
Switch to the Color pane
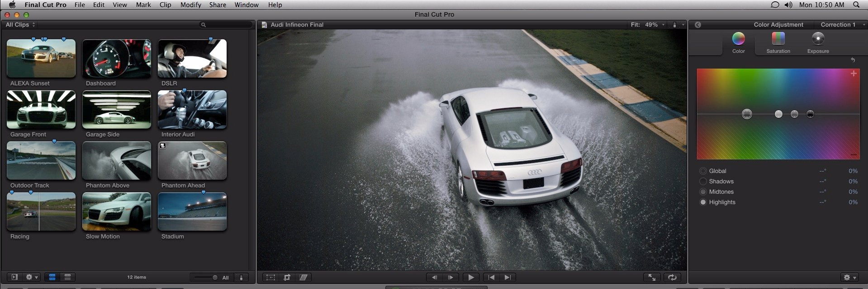click(739, 43)
